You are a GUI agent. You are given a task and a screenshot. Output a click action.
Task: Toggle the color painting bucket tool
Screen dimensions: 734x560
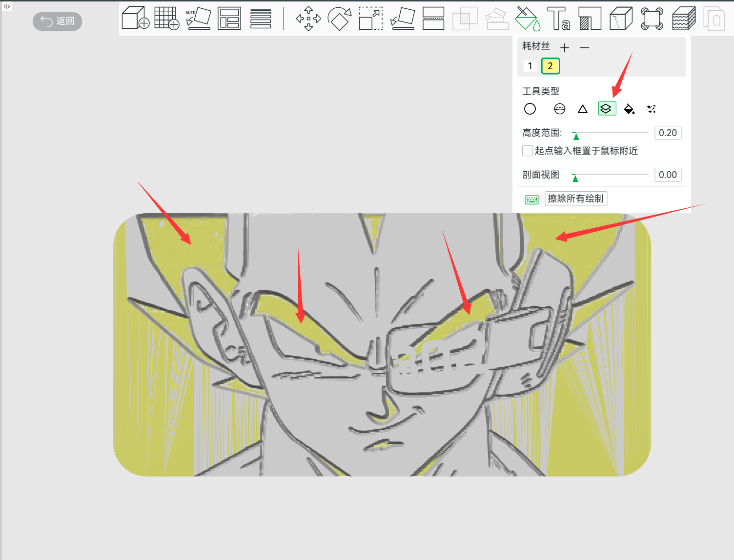click(x=528, y=19)
